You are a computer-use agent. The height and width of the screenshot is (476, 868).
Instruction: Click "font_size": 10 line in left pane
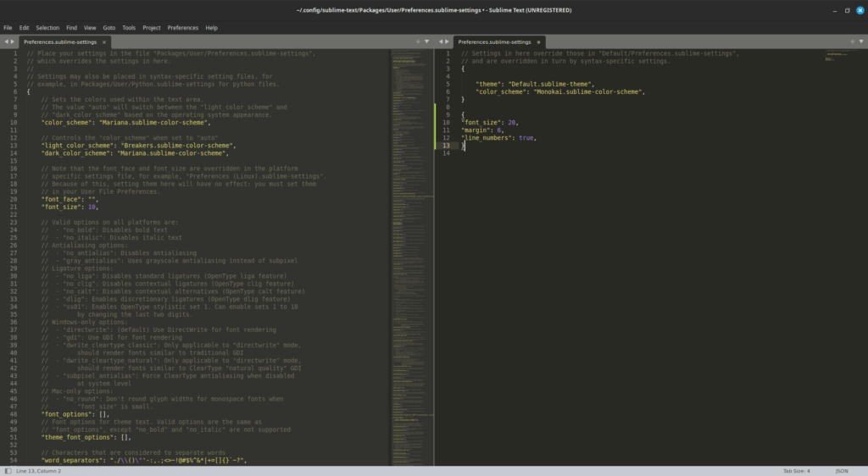click(x=70, y=208)
